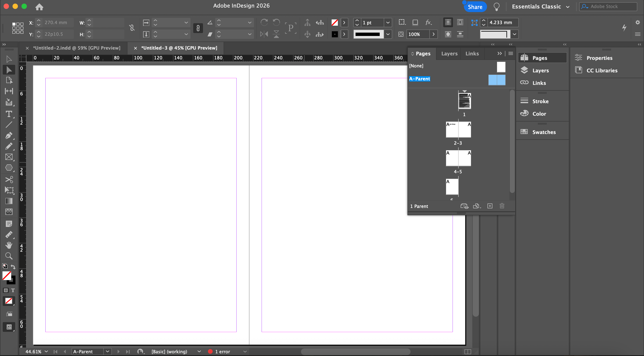Click the Share button

pos(475,7)
